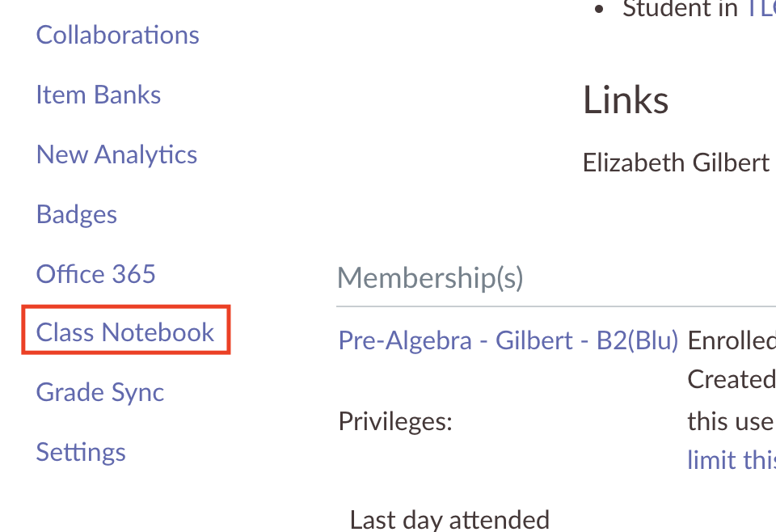776x532 pixels.
Task: Click the Elizabeth Gilbert name text
Action: (x=676, y=163)
